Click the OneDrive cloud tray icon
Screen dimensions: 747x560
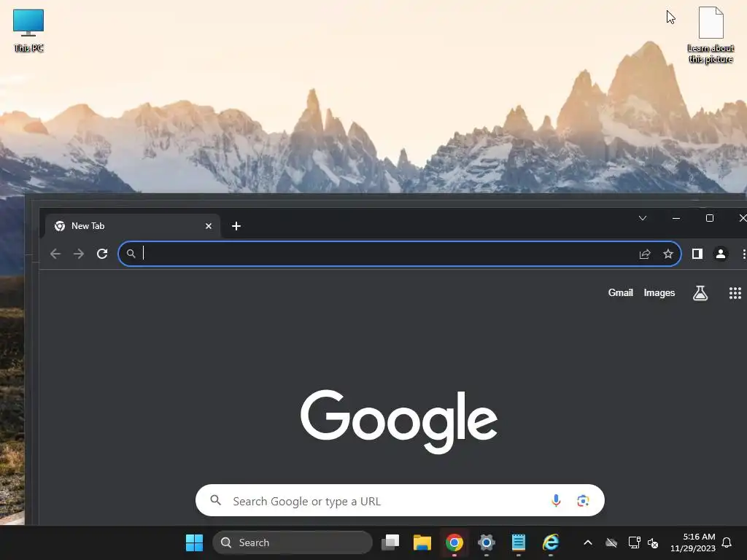click(611, 542)
